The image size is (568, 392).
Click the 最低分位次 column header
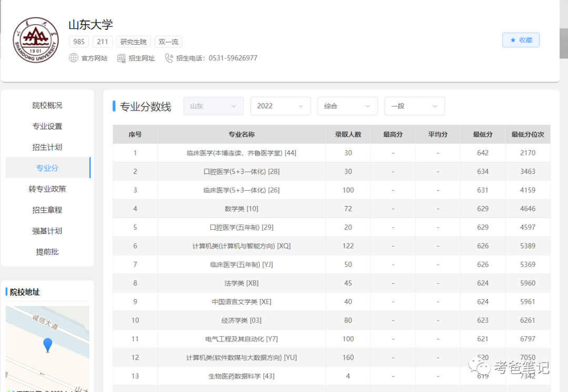click(528, 135)
